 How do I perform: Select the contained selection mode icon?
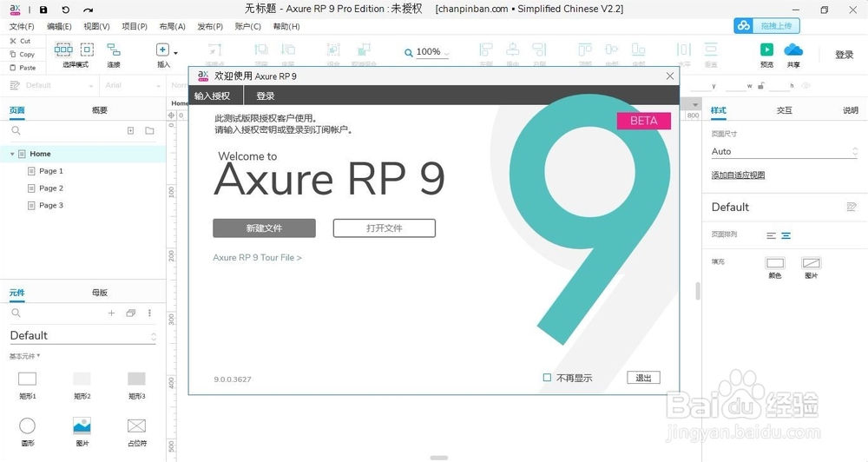point(87,49)
